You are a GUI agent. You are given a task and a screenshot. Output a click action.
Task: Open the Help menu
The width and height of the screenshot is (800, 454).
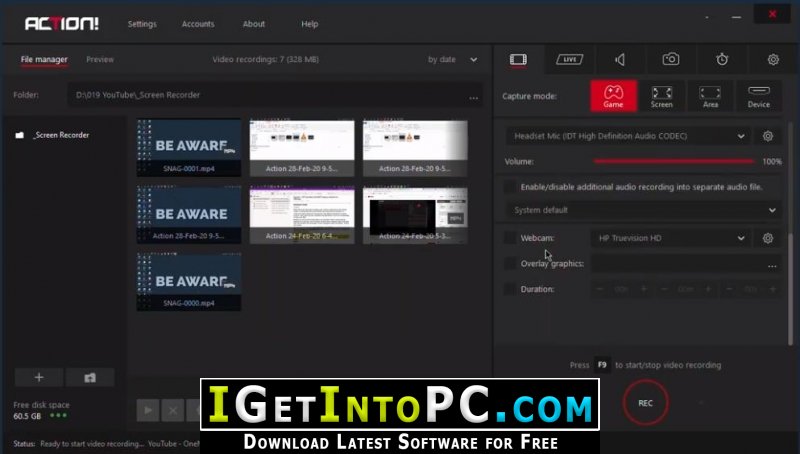click(309, 24)
